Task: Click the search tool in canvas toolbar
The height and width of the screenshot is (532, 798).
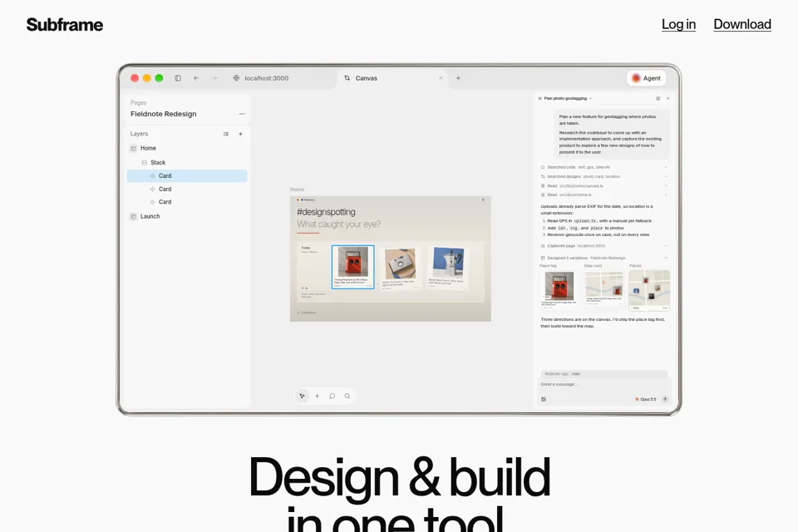Action: pyautogui.click(x=347, y=396)
